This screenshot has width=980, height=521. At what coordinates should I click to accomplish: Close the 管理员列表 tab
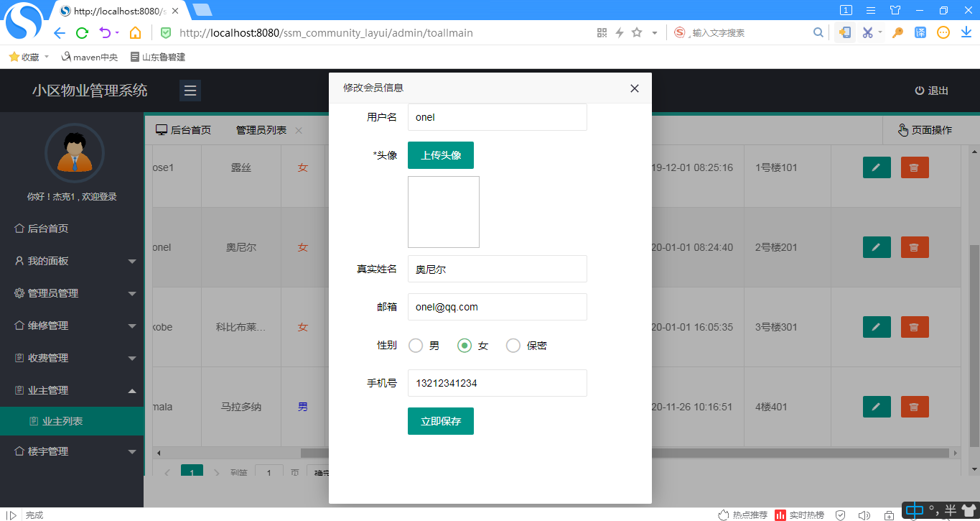point(299,130)
